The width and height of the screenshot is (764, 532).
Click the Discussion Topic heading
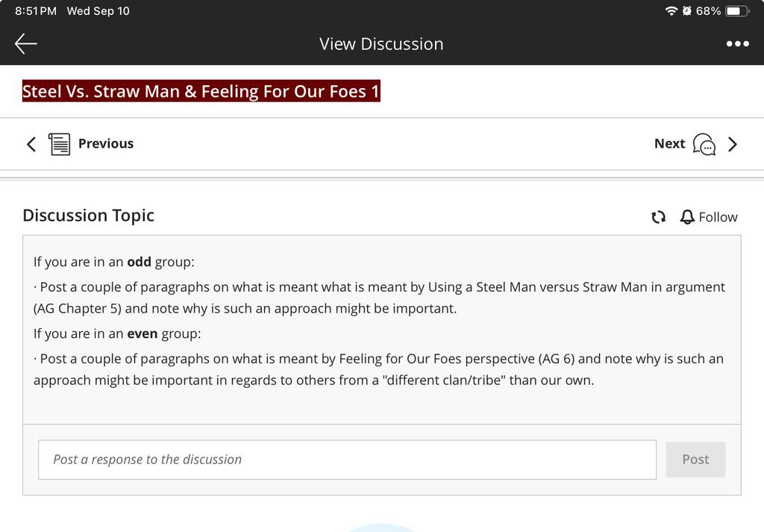coord(88,216)
